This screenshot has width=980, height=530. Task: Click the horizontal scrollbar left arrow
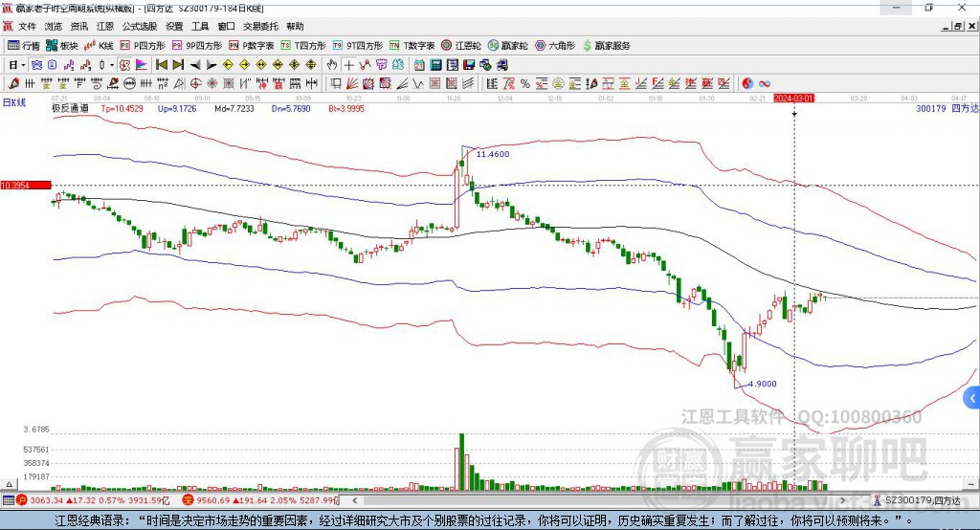point(354,500)
